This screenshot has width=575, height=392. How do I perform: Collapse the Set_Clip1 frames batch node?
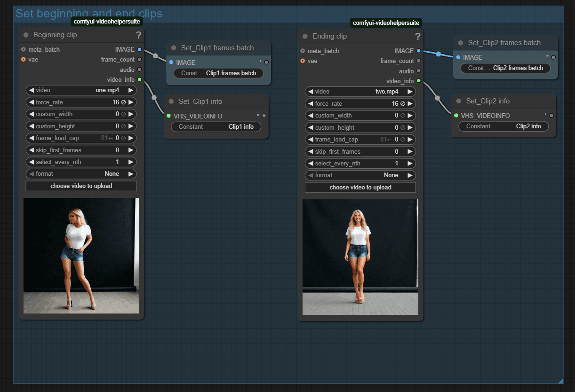(174, 48)
